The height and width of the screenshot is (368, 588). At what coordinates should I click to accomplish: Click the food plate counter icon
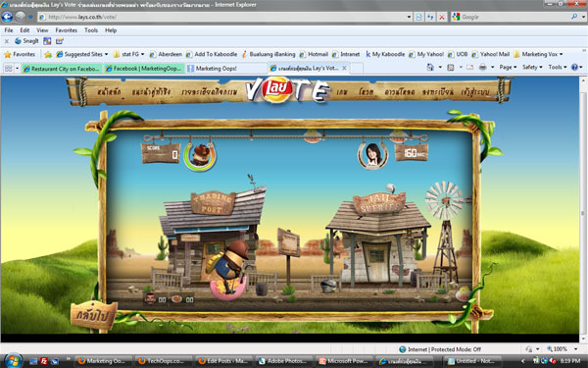coord(176,299)
